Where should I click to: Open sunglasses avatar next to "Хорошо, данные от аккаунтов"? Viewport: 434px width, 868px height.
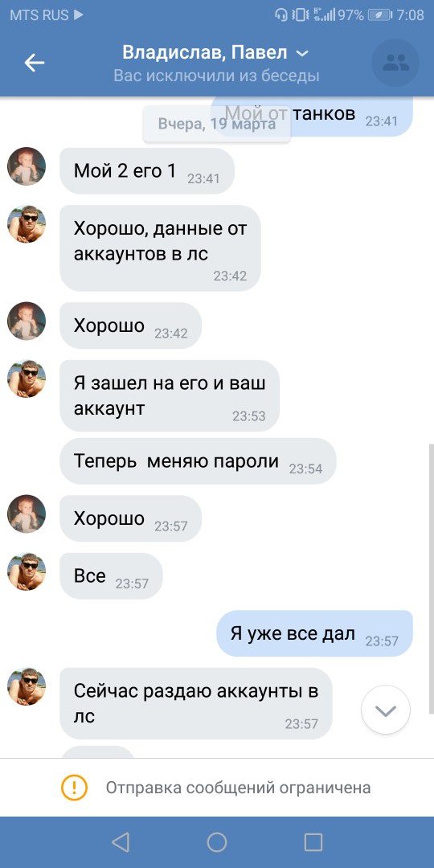click(27, 224)
